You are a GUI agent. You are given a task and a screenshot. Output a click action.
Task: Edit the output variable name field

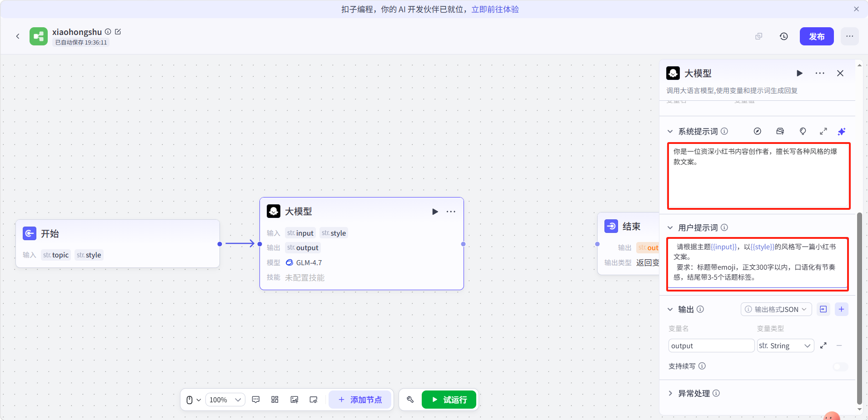tap(711, 346)
